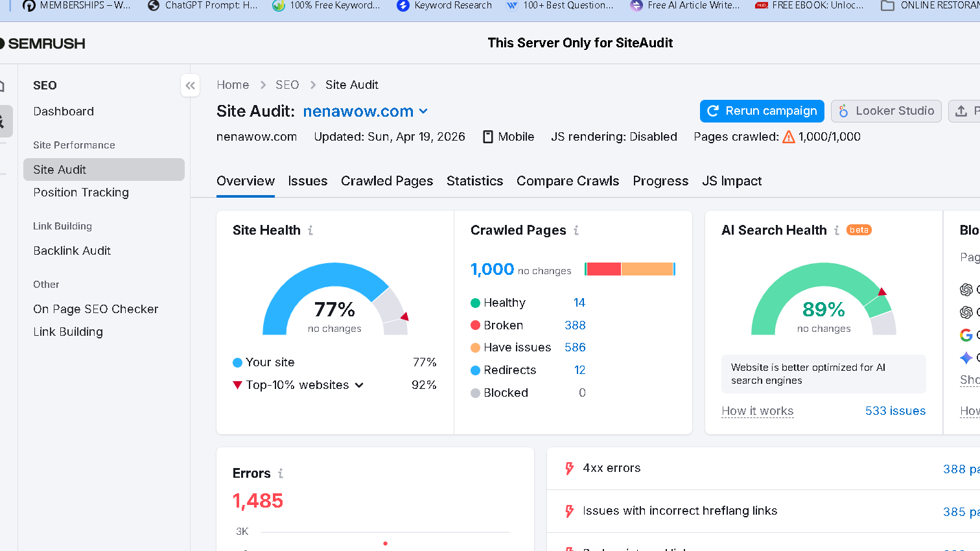Click the Rerun campaign button
Screen dimensions: 980x551
[762, 111]
